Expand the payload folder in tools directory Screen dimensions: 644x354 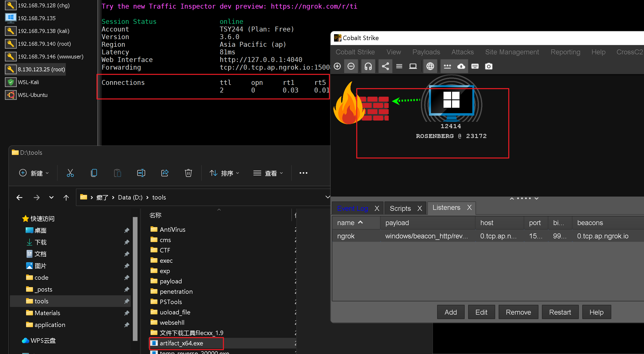click(169, 281)
